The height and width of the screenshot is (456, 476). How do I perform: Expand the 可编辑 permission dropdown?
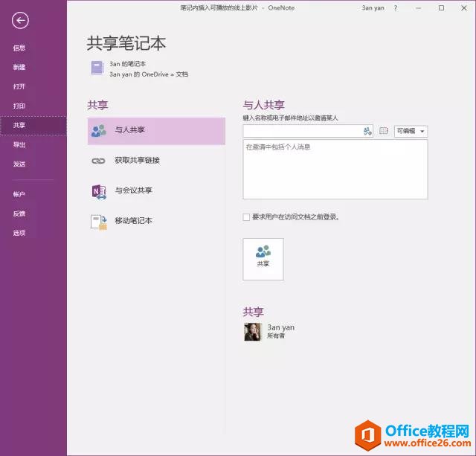411,131
